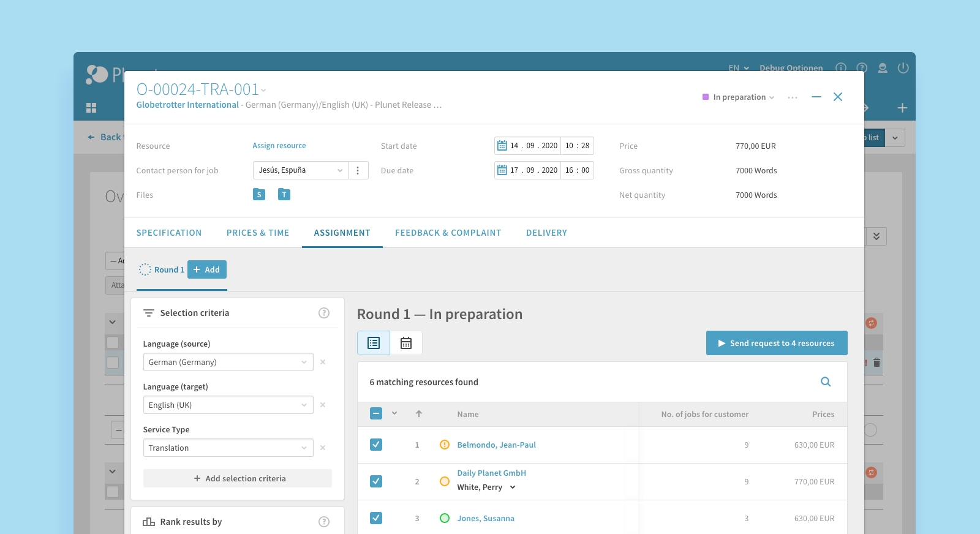Search within matching resources
This screenshot has width=980, height=534.
(x=826, y=382)
